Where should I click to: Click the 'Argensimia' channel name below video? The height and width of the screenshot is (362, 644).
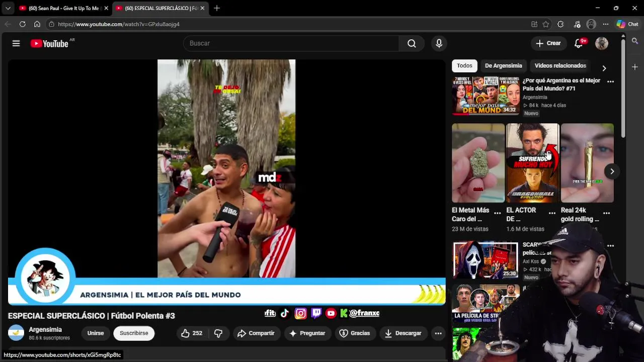coord(45,330)
